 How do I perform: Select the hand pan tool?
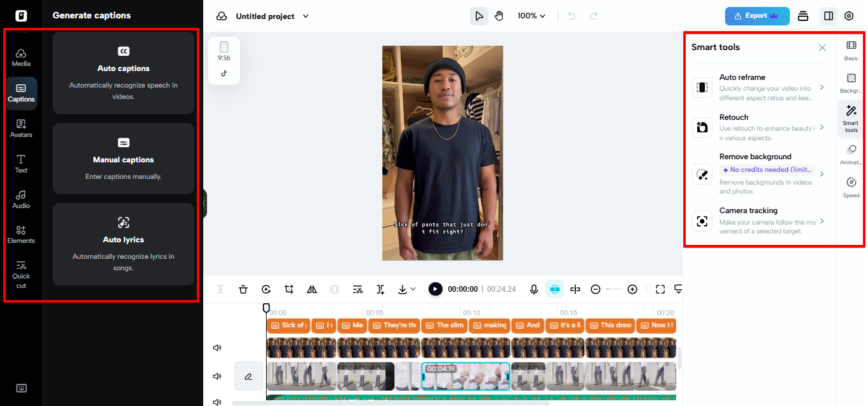pyautogui.click(x=499, y=16)
